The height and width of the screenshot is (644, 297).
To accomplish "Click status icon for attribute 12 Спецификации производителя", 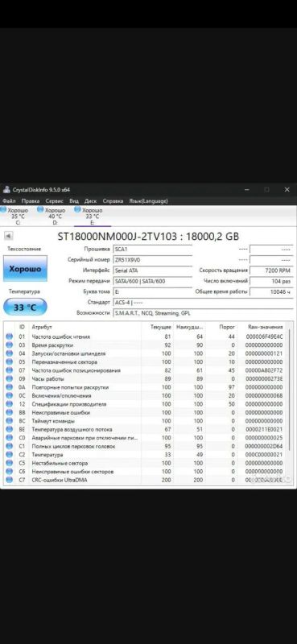I will (x=9, y=404).
